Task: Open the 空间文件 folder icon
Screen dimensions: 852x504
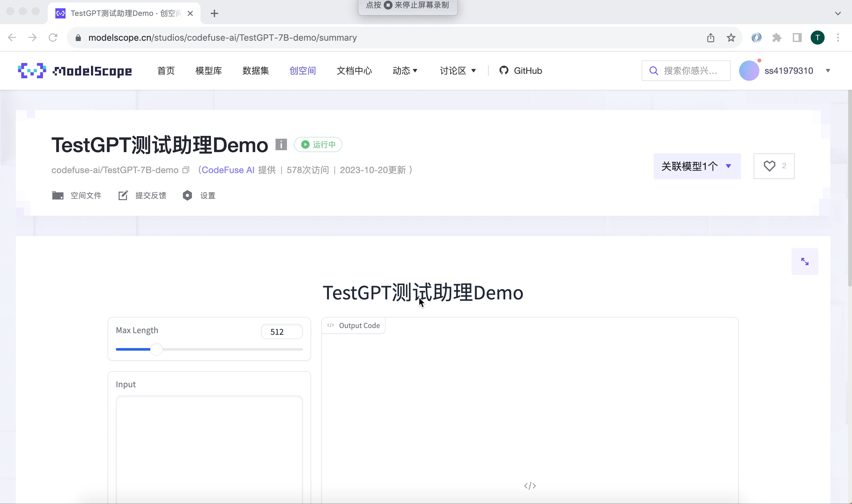Action: (57, 195)
